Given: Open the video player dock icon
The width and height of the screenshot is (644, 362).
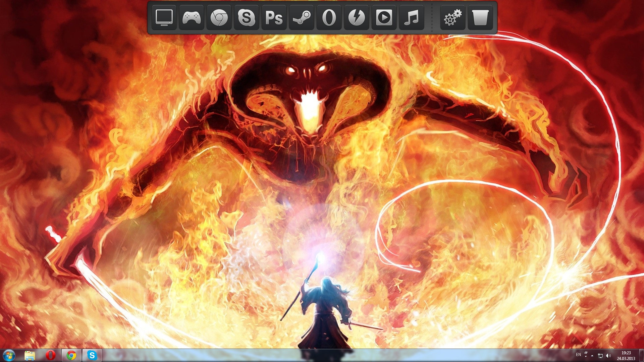Looking at the screenshot, I should coord(384,17).
